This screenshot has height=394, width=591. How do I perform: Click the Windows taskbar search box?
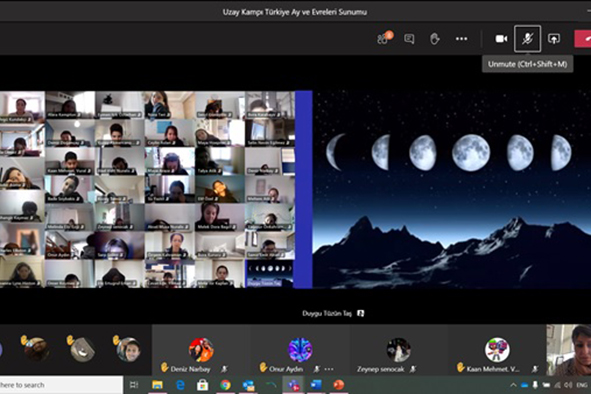click(61, 385)
